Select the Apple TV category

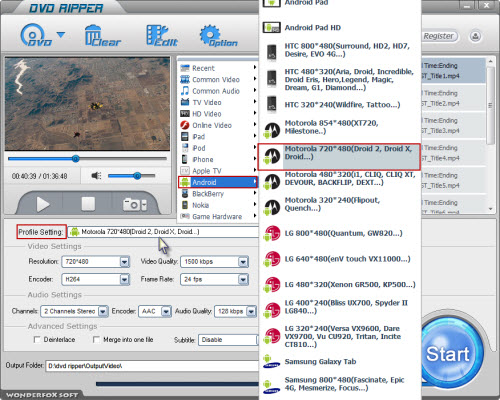pyautogui.click(x=218, y=171)
